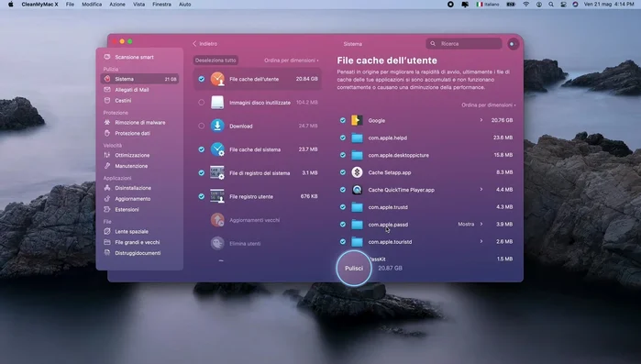This screenshot has height=364, width=641.
Task: Open Spotlight search in menu bar
Action: (x=551, y=4)
